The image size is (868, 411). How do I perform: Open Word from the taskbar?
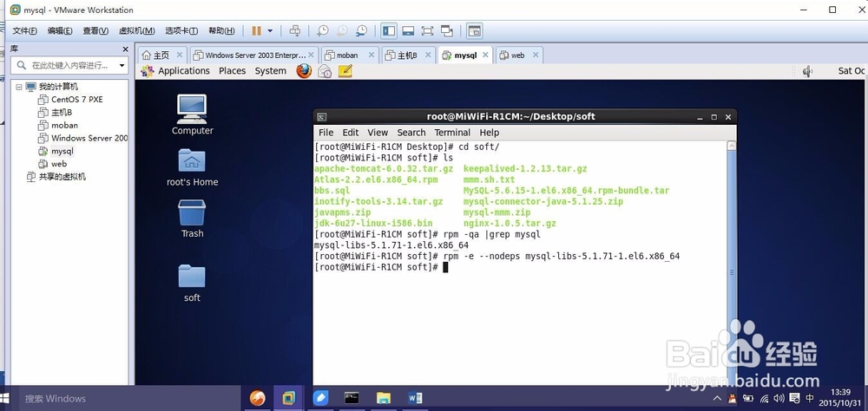coord(415,398)
